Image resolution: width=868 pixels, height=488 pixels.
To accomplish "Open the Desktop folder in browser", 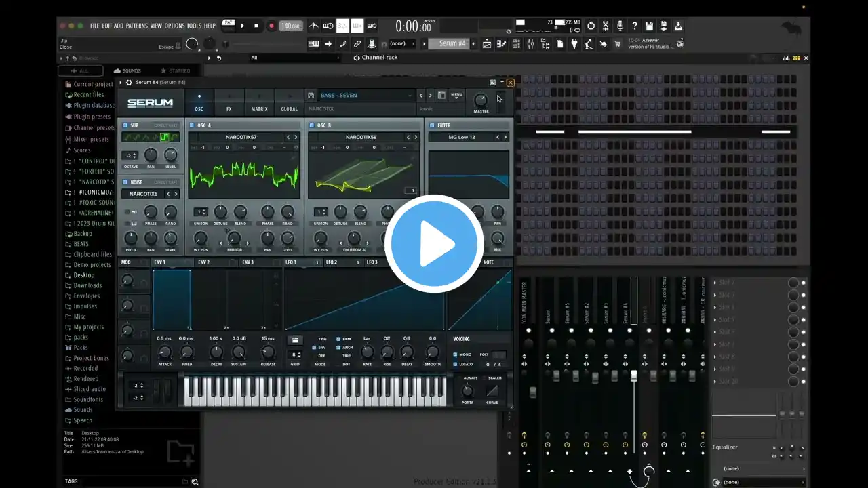I will click(x=84, y=275).
